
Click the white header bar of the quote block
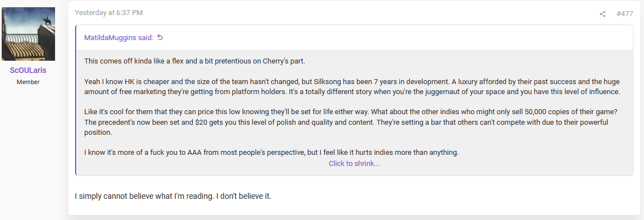(x=354, y=37)
